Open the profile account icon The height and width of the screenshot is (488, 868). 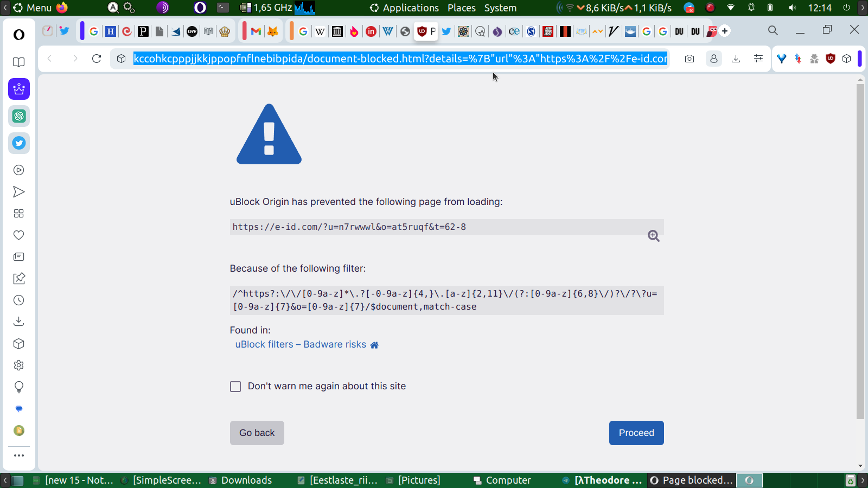(x=714, y=59)
